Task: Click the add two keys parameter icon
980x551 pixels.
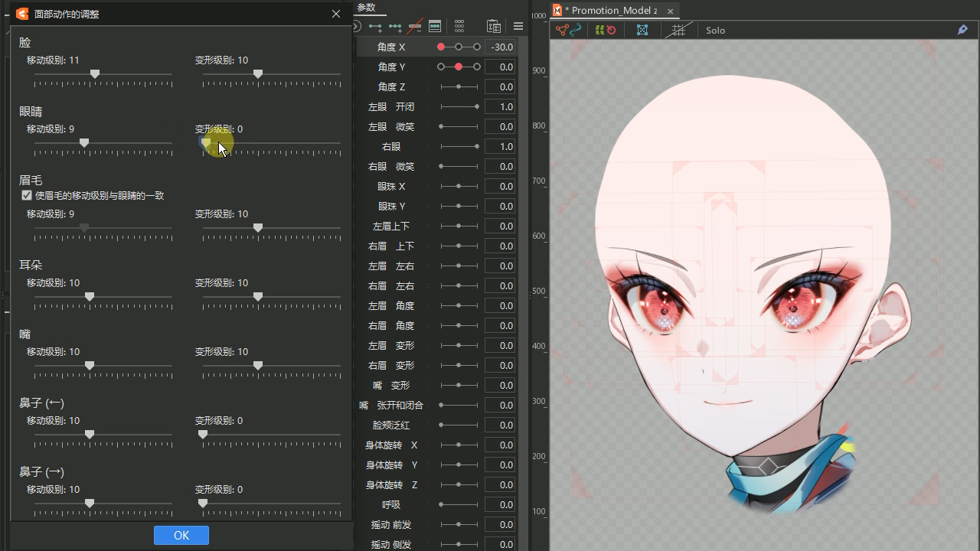Action: tap(375, 27)
